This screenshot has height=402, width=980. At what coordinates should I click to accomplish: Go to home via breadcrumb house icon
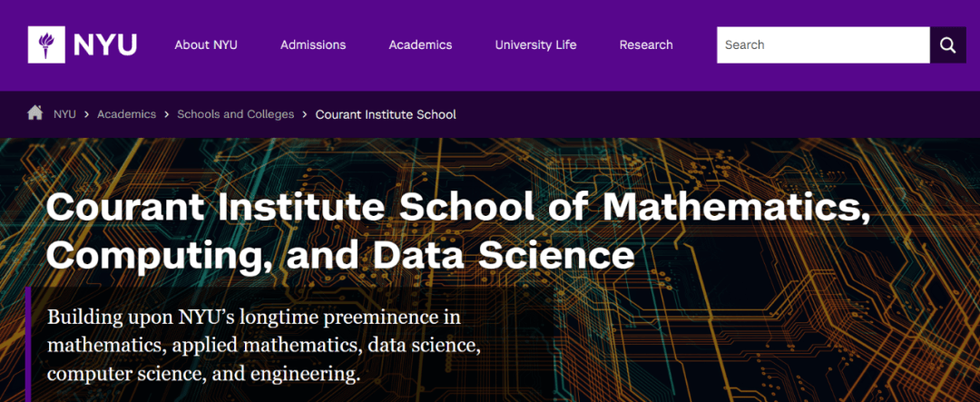click(35, 113)
